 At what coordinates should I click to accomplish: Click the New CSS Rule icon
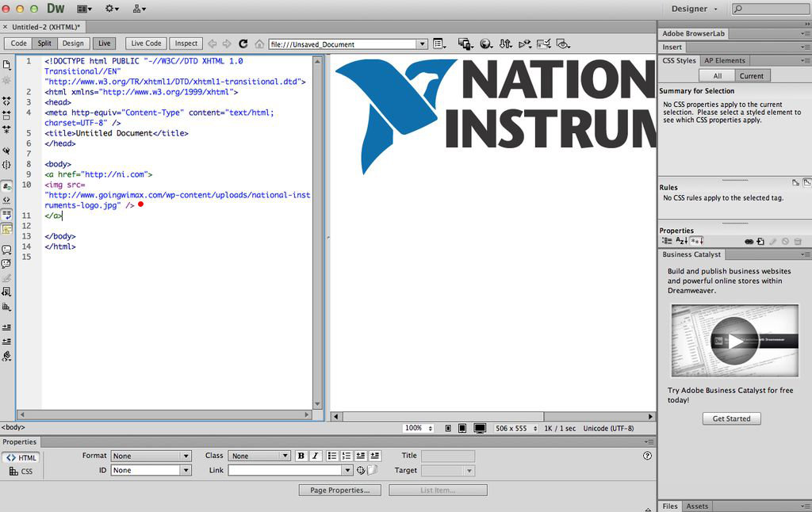pyautogui.click(x=760, y=241)
